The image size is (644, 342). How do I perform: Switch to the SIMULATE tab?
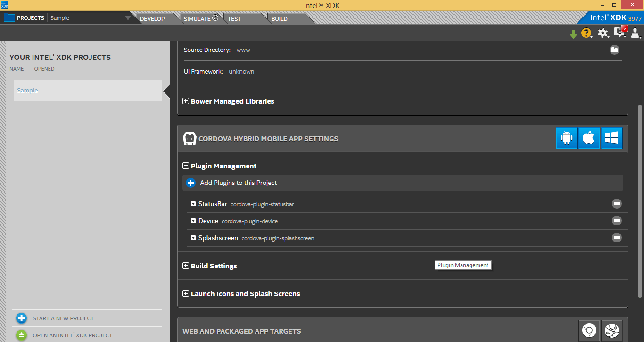point(198,19)
